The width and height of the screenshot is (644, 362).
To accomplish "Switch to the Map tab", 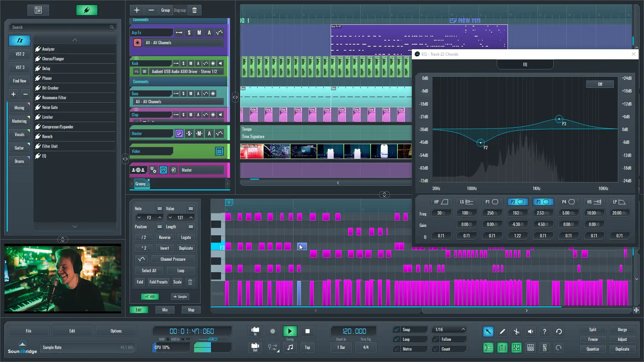I will [x=191, y=310].
